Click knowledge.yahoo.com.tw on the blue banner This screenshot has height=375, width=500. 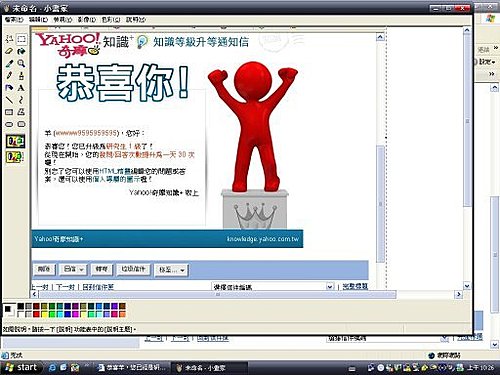click(263, 239)
